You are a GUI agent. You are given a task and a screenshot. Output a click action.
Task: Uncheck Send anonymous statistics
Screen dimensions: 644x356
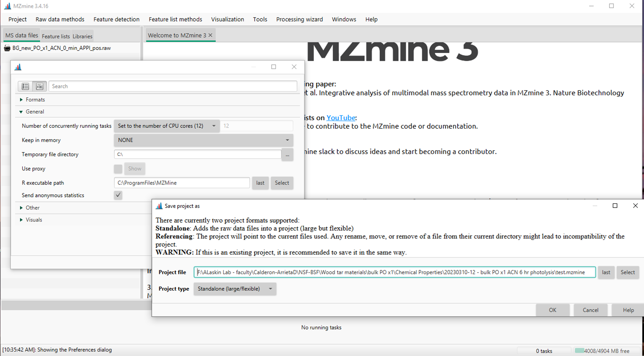click(118, 195)
